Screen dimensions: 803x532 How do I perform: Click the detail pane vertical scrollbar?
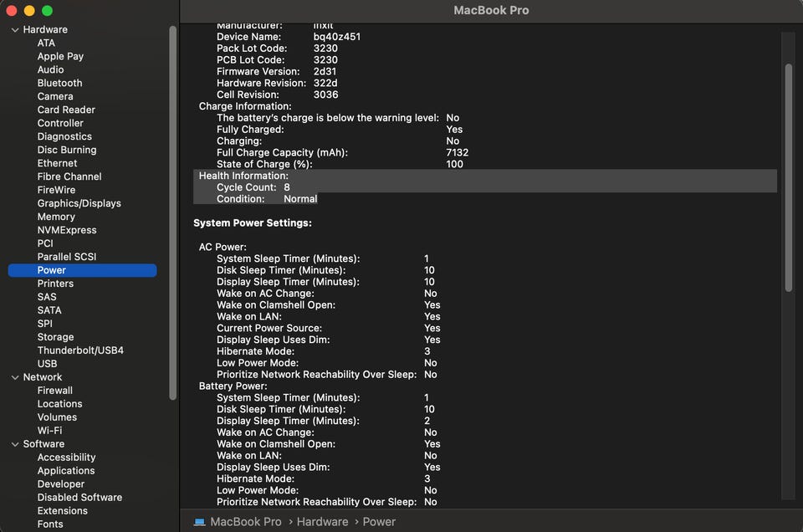789,177
